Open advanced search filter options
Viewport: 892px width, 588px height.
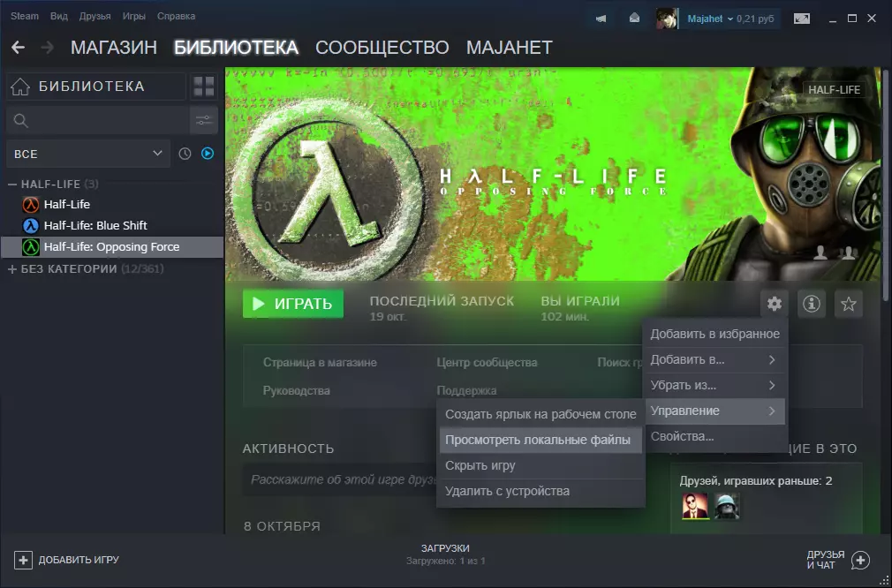204,121
